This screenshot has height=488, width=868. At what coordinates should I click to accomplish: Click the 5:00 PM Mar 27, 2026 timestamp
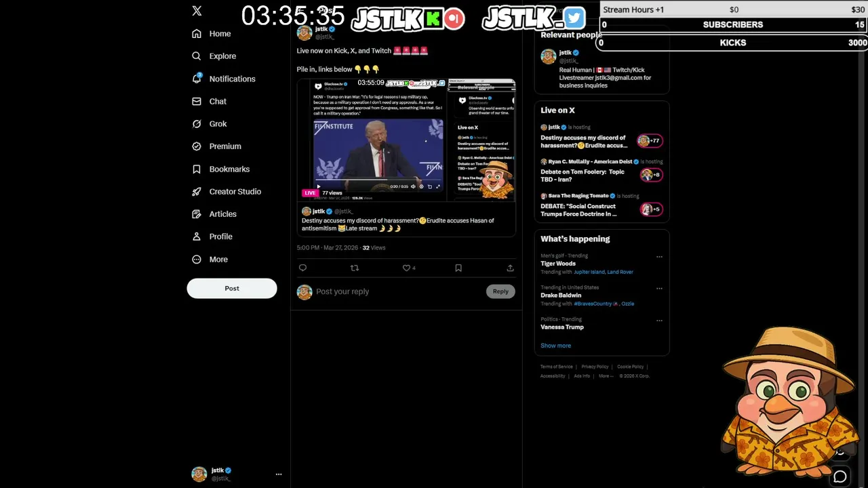(328, 248)
